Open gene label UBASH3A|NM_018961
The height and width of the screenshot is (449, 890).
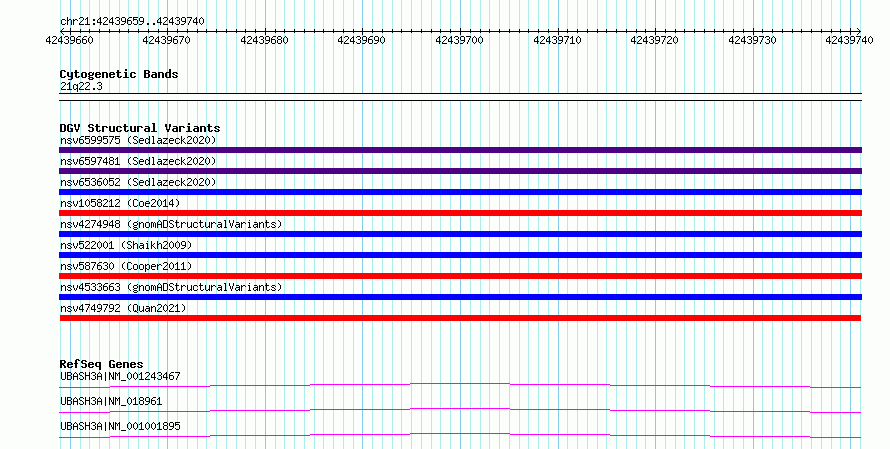tap(111, 401)
